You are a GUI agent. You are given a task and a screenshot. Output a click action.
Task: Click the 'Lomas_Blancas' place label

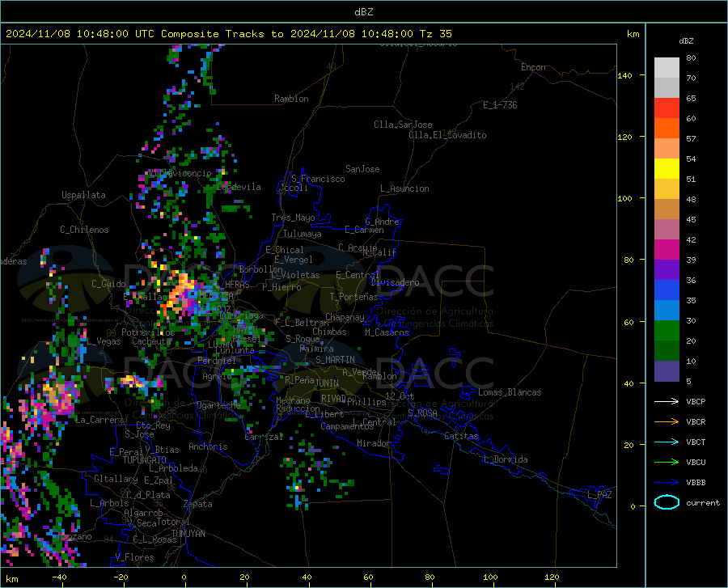click(x=510, y=392)
